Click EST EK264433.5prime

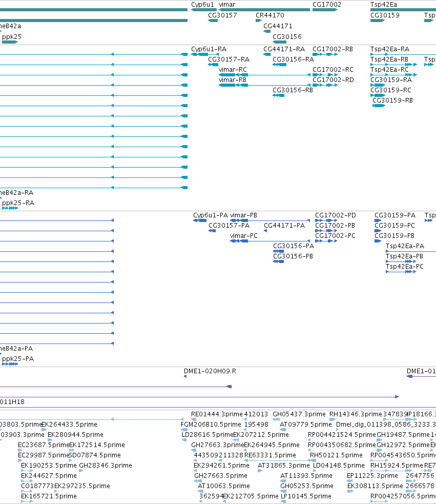coord(69,425)
